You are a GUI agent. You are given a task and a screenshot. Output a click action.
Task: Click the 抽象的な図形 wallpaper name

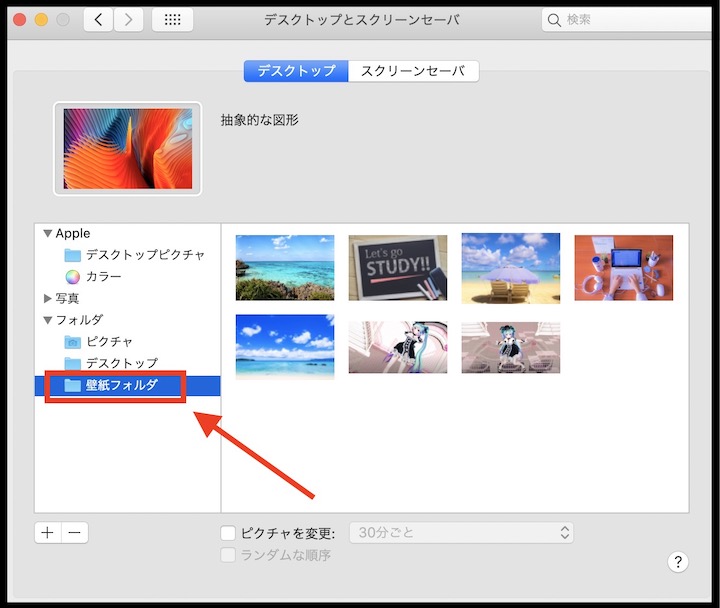[x=260, y=120]
